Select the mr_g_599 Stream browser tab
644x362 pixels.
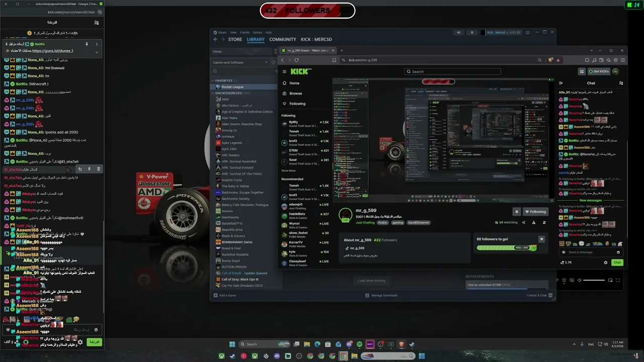coord(308,50)
